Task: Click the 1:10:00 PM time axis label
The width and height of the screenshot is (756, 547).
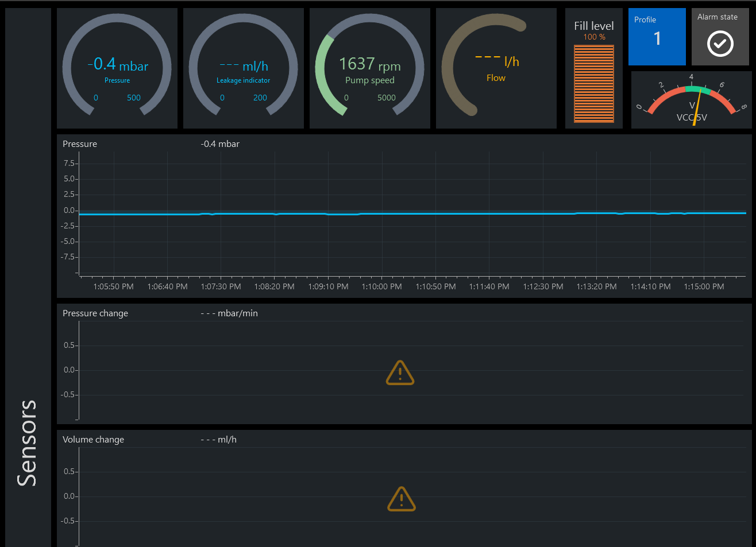Action: (381, 286)
